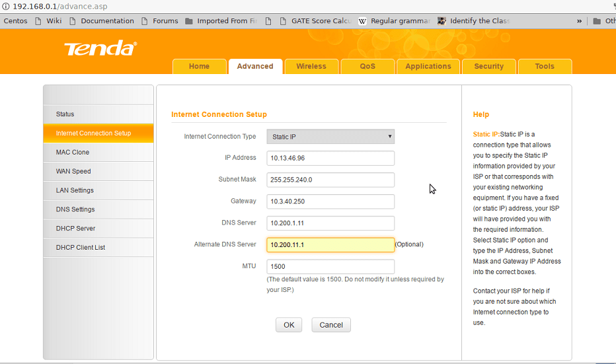Click the orange 'Static IP:' help term

(x=486, y=134)
